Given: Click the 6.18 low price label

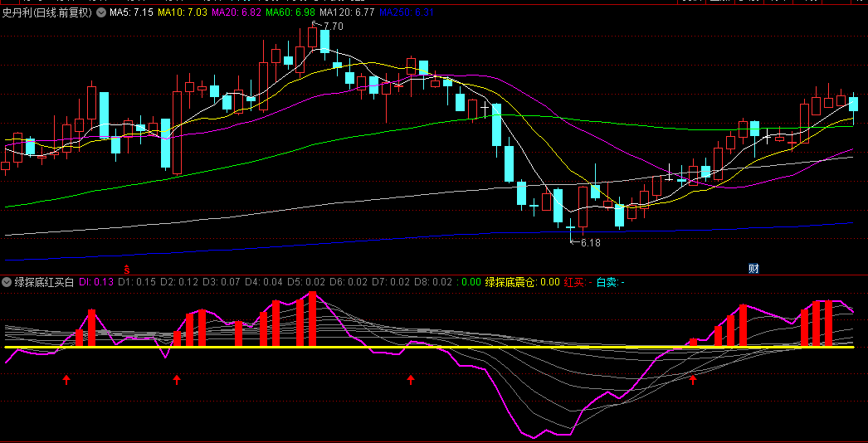Looking at the screenshot, I should pos(589,243).
